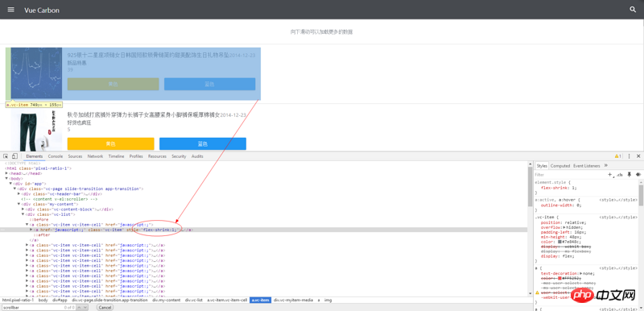Click the Elements search field with scrollbar
Screen dimensions: 644x311
pos(38,307)
